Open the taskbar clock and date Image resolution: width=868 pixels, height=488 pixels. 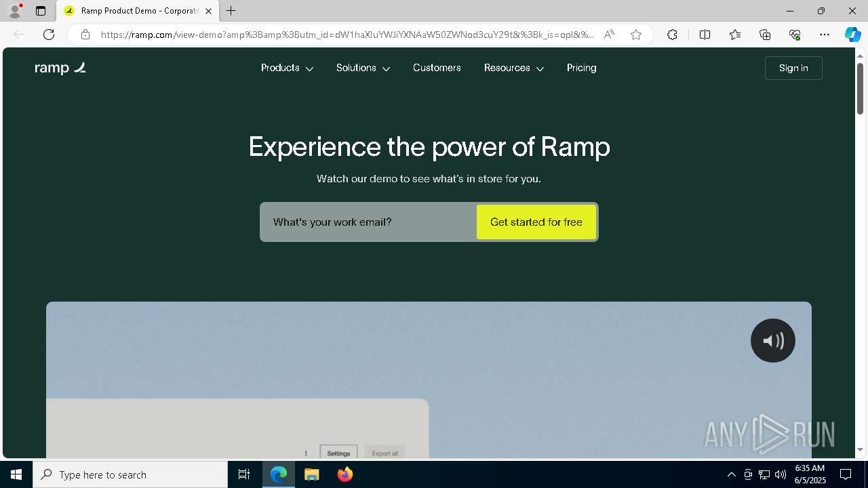coord(810,474)
